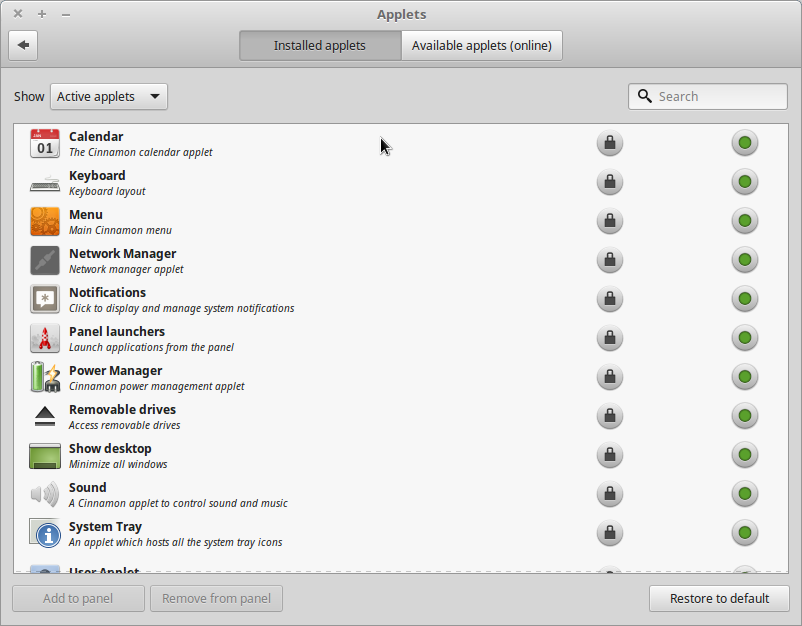Select the Panel launchers applet name
This screenshot has width=802, height=626.
click(117, 331)
